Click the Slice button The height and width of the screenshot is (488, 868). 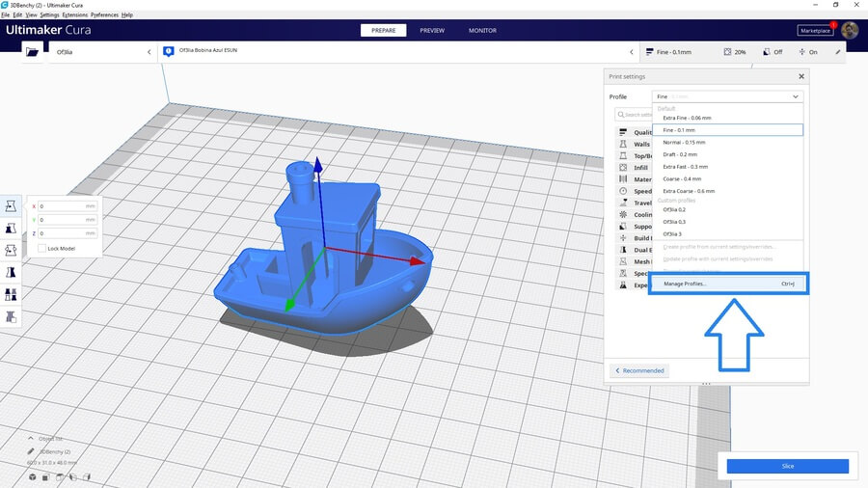pyautogui.click(x=787, y=466)
